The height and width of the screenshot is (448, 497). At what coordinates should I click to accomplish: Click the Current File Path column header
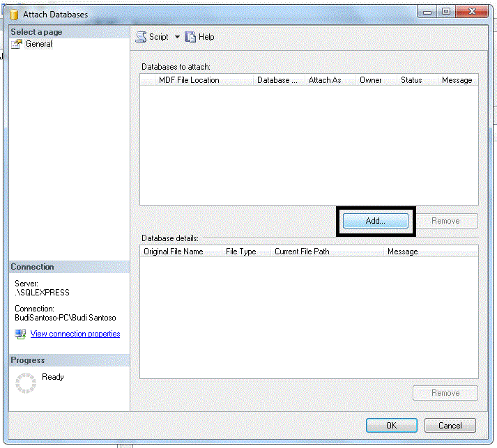(x=302, y=252)
